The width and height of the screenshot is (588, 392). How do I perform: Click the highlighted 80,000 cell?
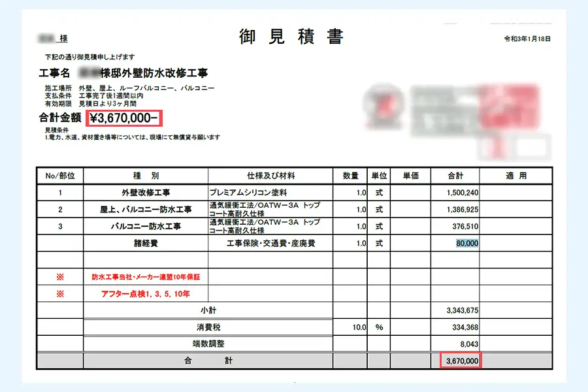(x=467, y=243)
